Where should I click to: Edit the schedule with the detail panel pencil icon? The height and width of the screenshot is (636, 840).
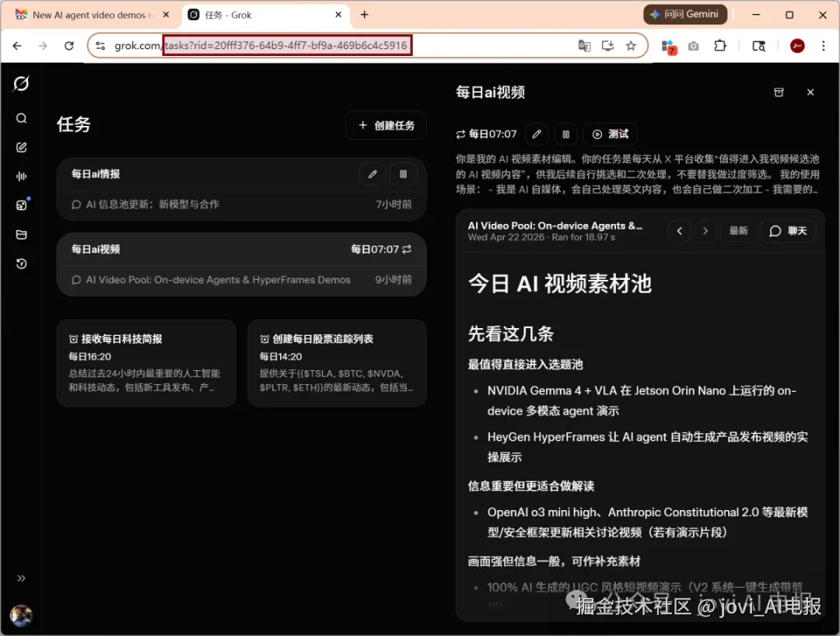[x=537, y=134]
